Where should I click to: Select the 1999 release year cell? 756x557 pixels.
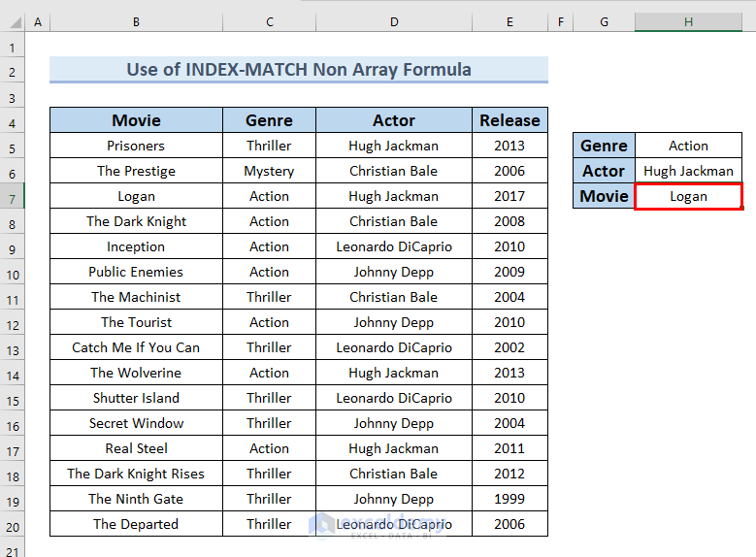[509, 499]
